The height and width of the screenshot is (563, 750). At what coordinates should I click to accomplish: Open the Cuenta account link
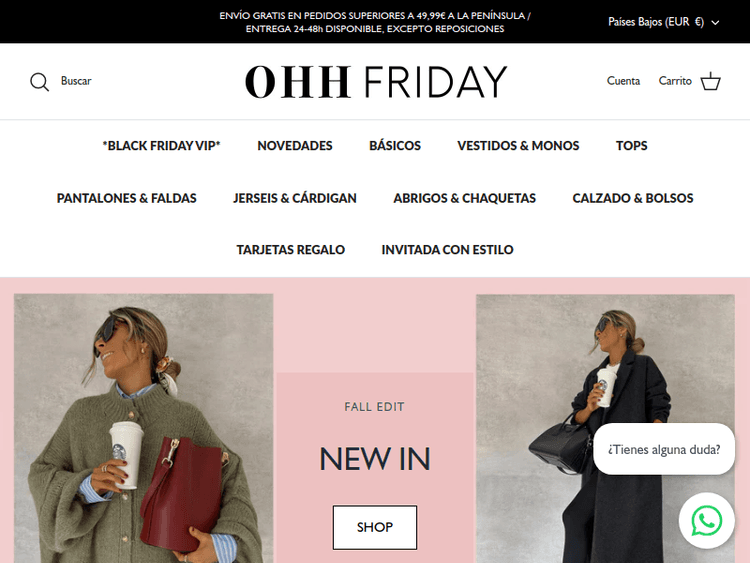point(623,81)
